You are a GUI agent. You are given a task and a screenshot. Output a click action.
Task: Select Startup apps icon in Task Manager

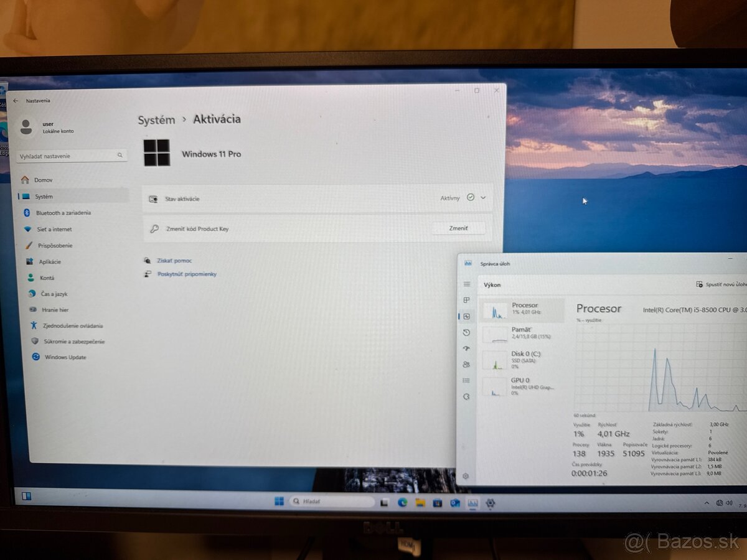(467, 348)
